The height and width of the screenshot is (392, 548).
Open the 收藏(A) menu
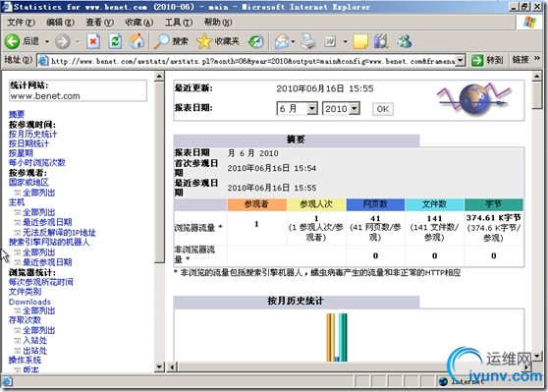(139, 23)
